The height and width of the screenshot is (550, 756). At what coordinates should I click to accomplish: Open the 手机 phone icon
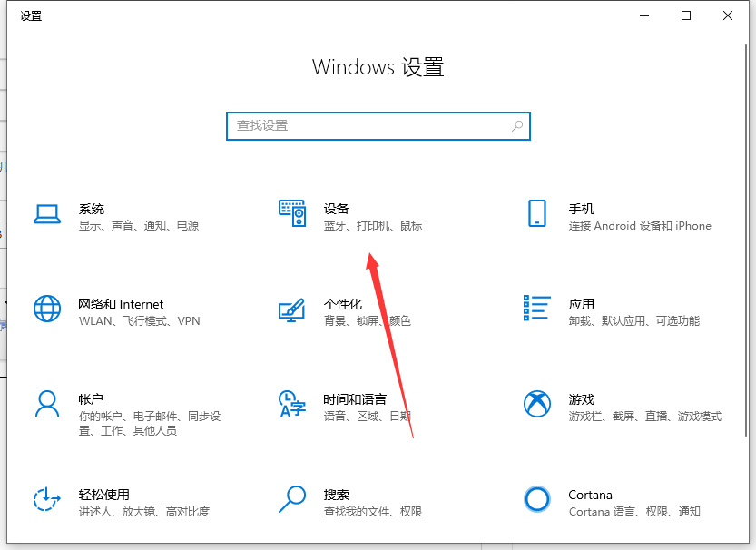pyautogui.click(x=537, y=213)
